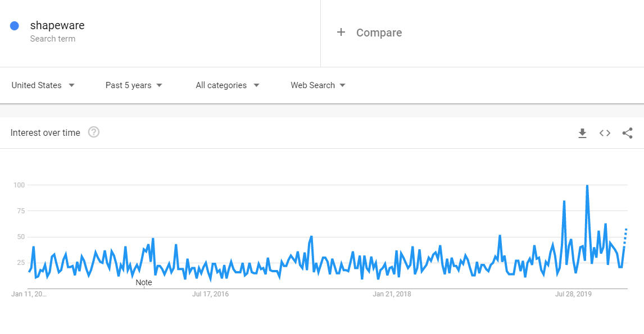644x334 pixels.
Task: Add a comparison term with Compare
Action: (x=379, y=33)
